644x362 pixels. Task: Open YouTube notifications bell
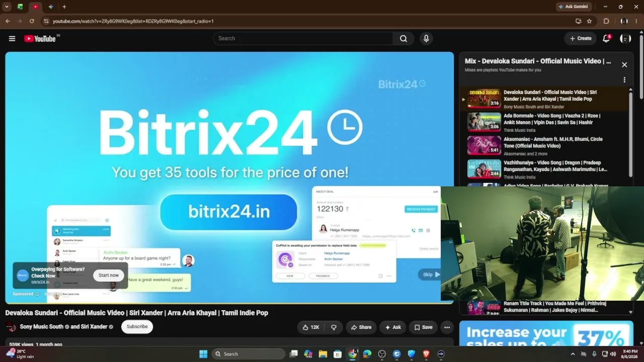coord(607,38)
